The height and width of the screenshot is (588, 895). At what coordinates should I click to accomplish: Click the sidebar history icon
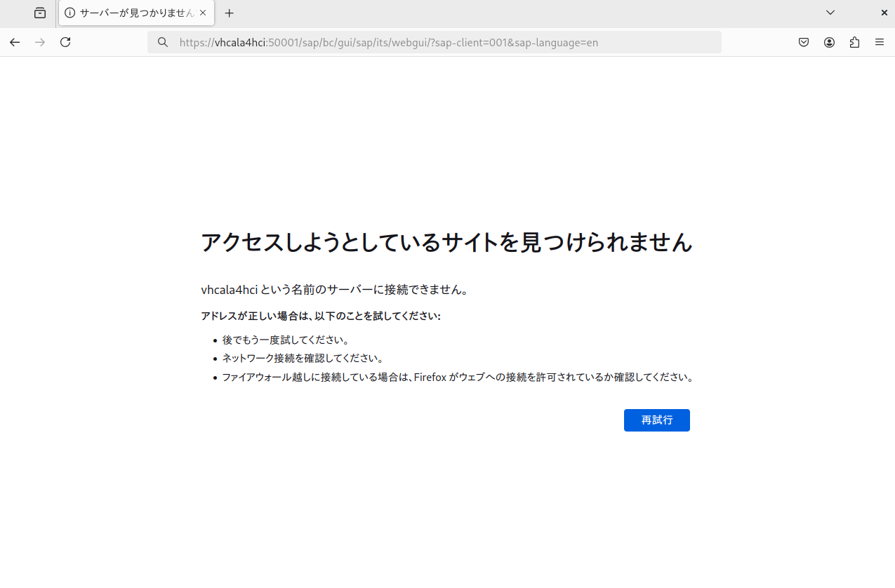(39, 13)
